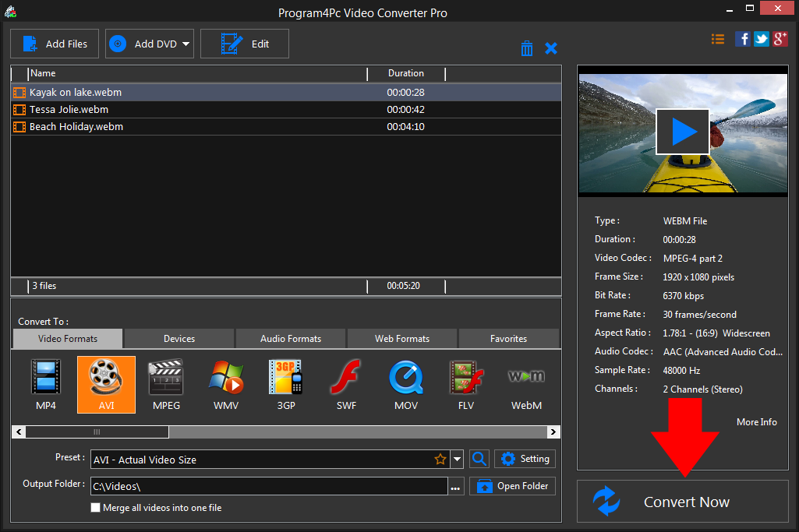The height and width of the screenshot is (532, 799).
Task: Star the current preset as favorite
Action: tap(440, 459)
